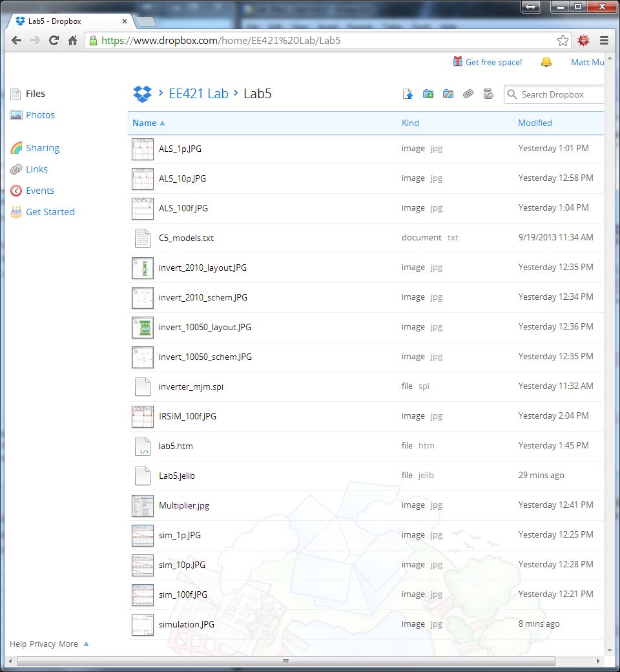The height and width of the screenshot is (672, 620).
Task: Click the Get Started cake icon
Action: point(16,212)
